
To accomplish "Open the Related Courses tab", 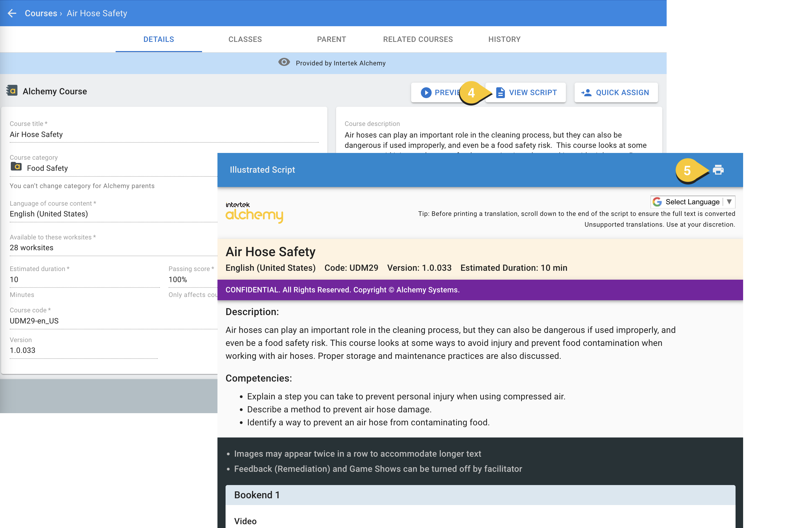I will [418, 39].
